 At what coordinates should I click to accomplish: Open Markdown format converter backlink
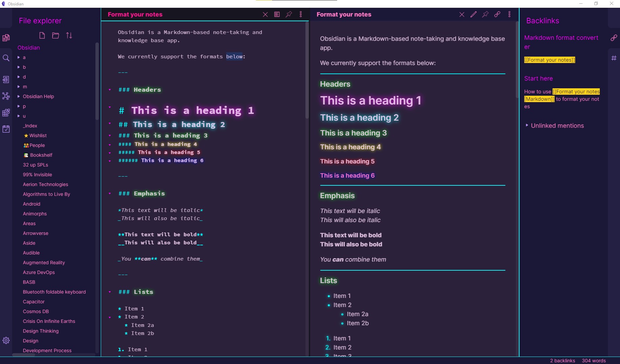click(561, 42)
